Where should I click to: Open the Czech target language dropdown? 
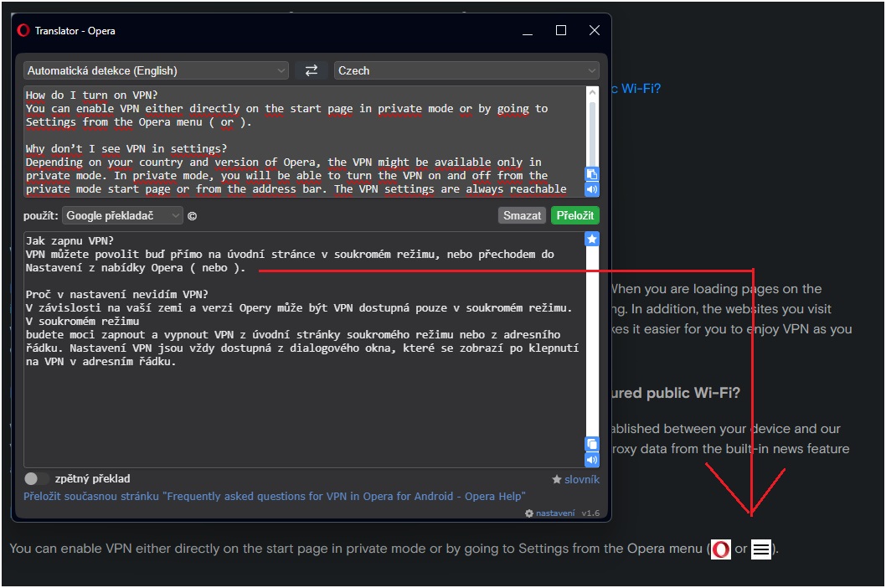(466, 70)
